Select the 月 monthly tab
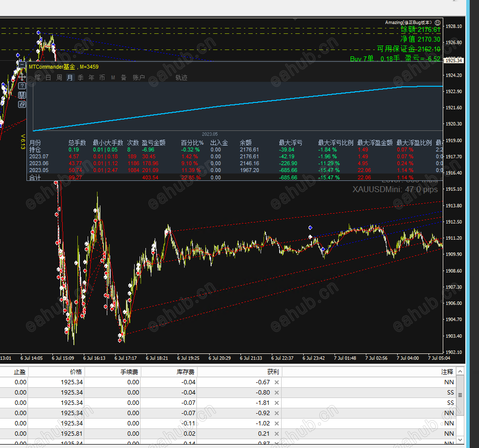Image resolution: width=479 pixels, height=448 pixels. (x=70, y=77)
